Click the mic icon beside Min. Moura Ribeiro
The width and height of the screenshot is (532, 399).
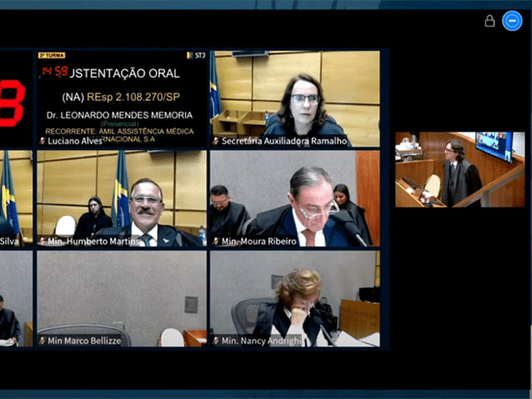pyautogui.click(x=215, y=241)
